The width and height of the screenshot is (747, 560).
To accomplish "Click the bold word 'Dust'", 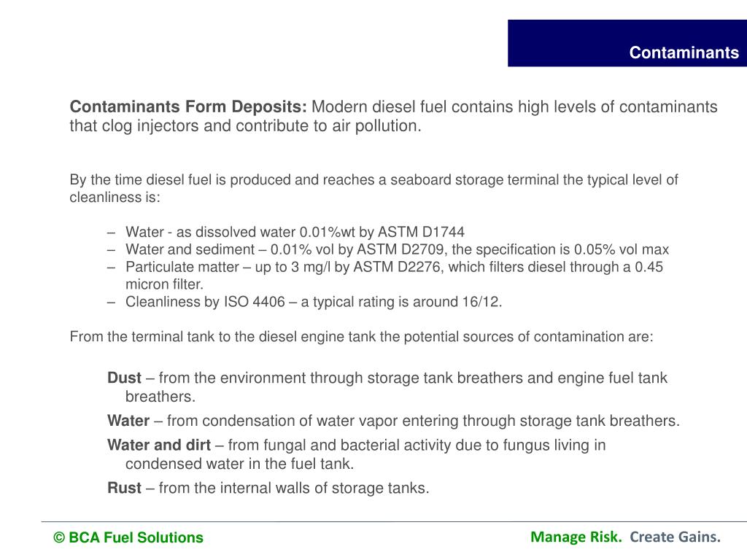I will [x=124, y=378].
